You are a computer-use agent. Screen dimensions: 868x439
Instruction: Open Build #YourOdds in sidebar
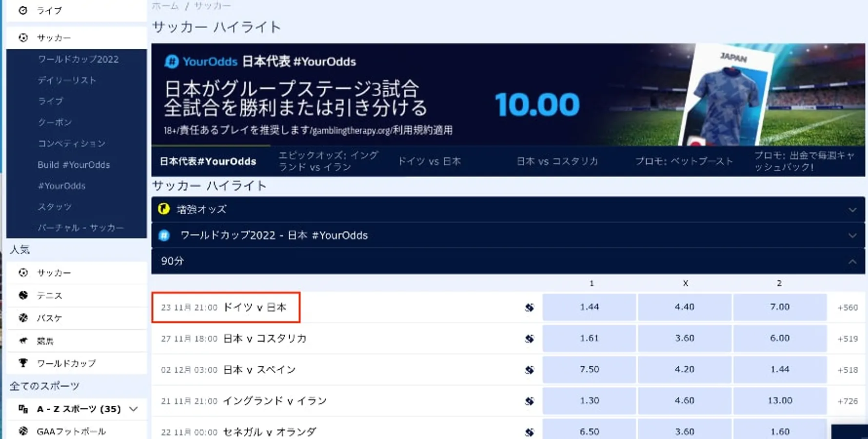[74, 165]
